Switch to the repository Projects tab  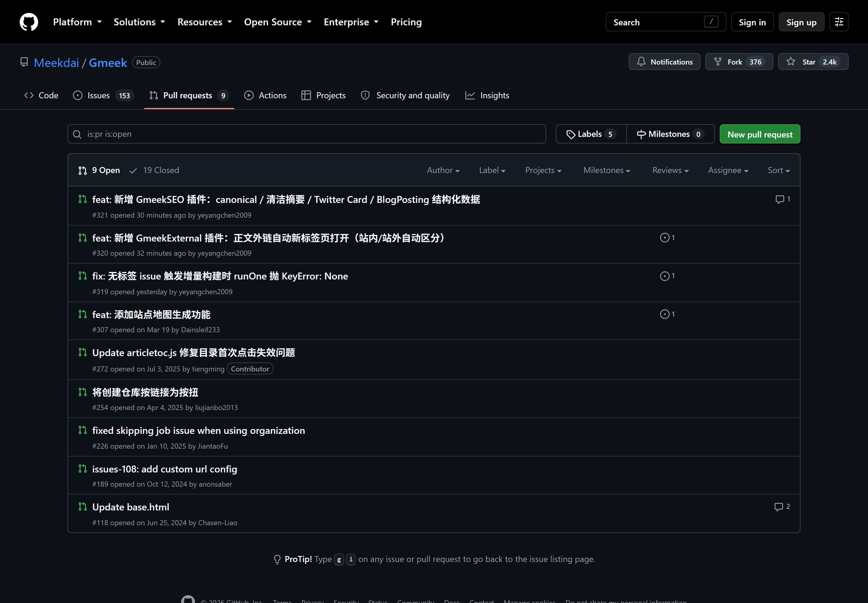(x=324, y=95)
